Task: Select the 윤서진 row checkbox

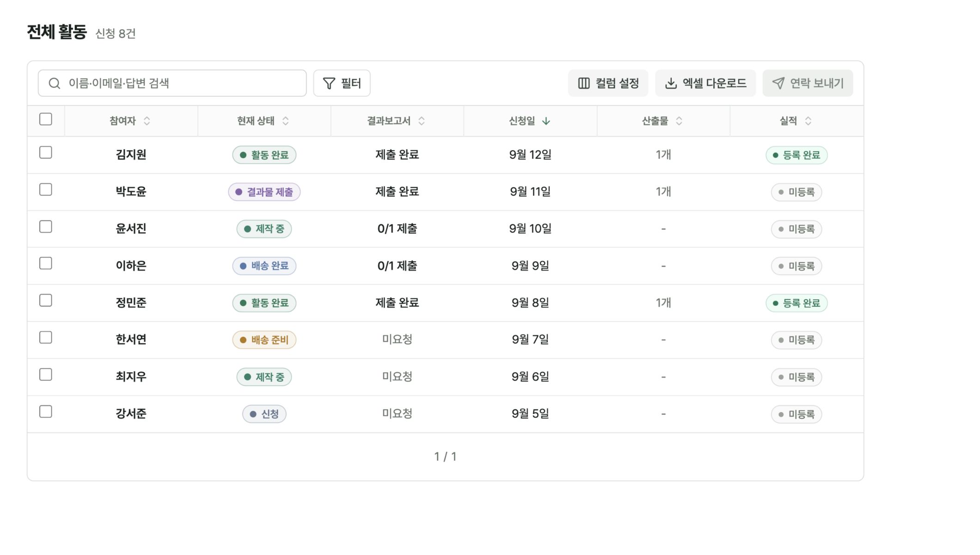Action: [x=46, y=227]
